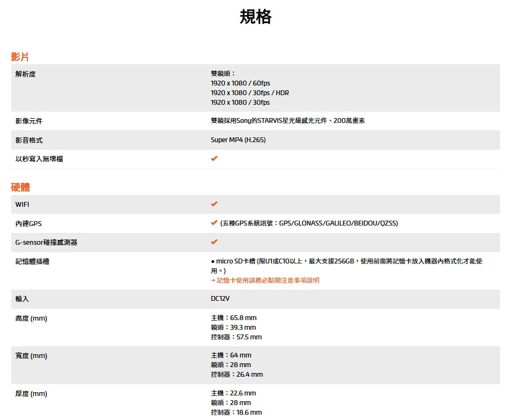Image resolution: width=513 pixels, height=420 pixels.
Task: Click the 1920 x 1080 / 60fps line
Action: [x=240, y=83]
